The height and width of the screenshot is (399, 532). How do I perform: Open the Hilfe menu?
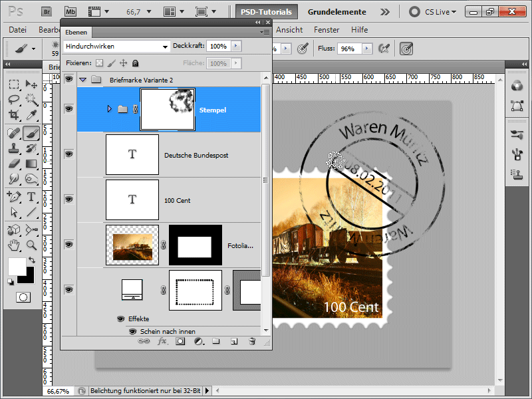tap(359, 30)
